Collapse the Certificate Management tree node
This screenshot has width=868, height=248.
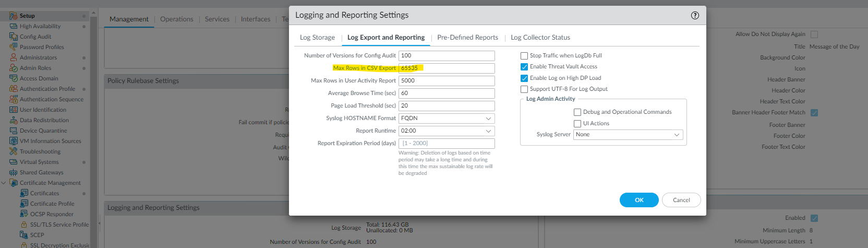[4, 183]
